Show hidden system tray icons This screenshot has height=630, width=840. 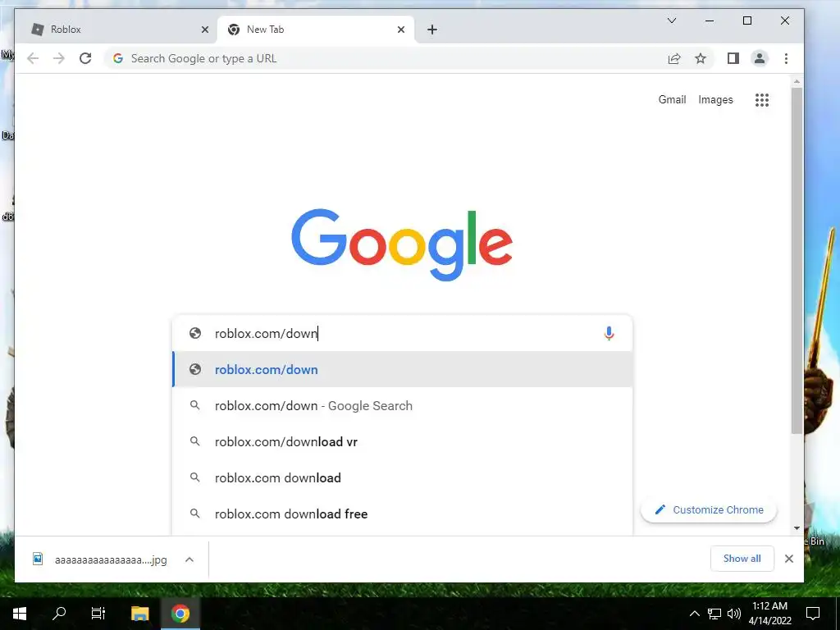pos(694,614)
